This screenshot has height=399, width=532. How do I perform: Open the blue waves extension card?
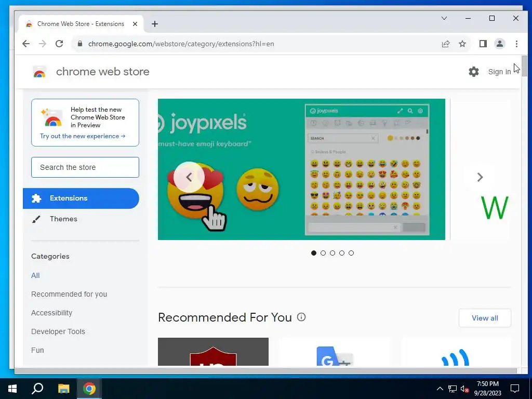pos(456,352)
